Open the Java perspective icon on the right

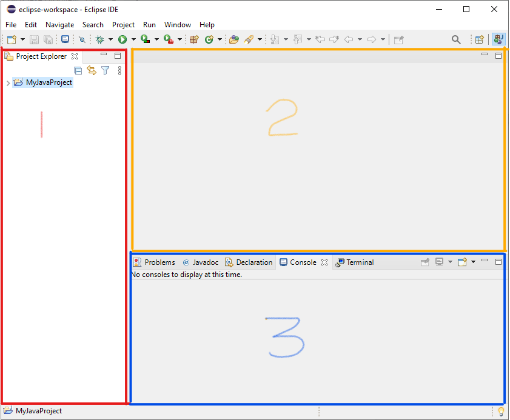[497, 39]
